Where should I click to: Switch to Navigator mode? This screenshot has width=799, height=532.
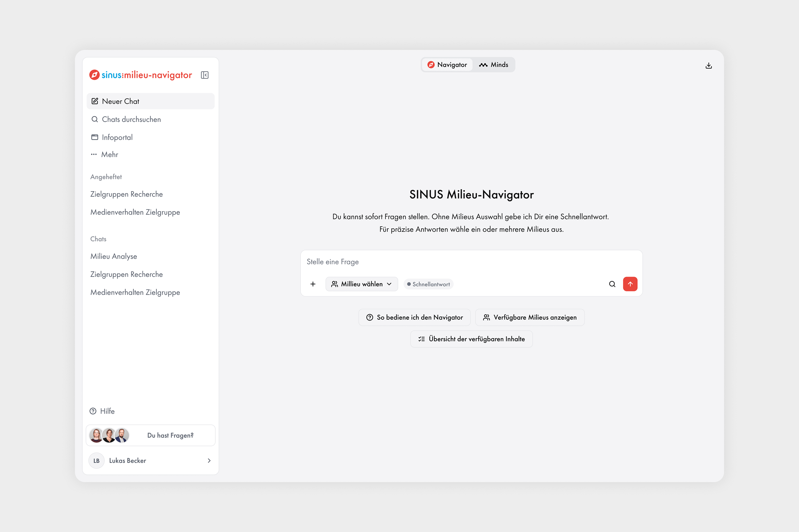click(x=447, y=65)
